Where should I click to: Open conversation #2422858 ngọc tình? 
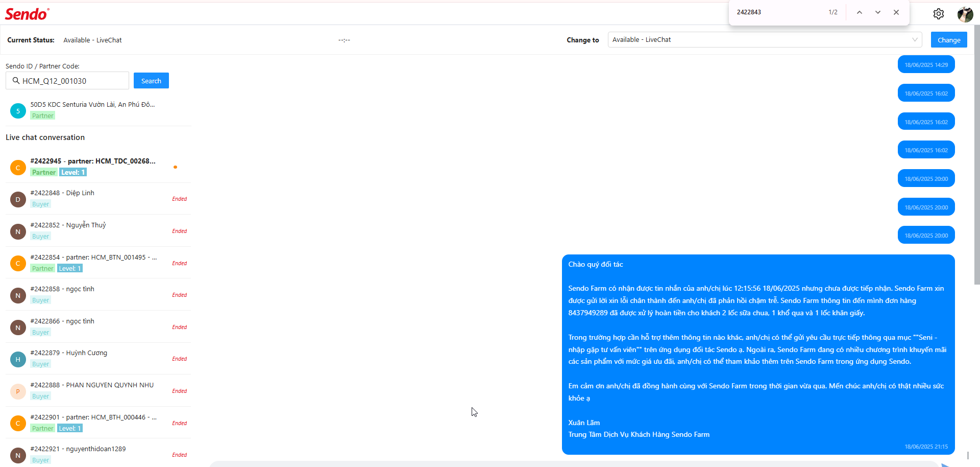coord(98,295)
